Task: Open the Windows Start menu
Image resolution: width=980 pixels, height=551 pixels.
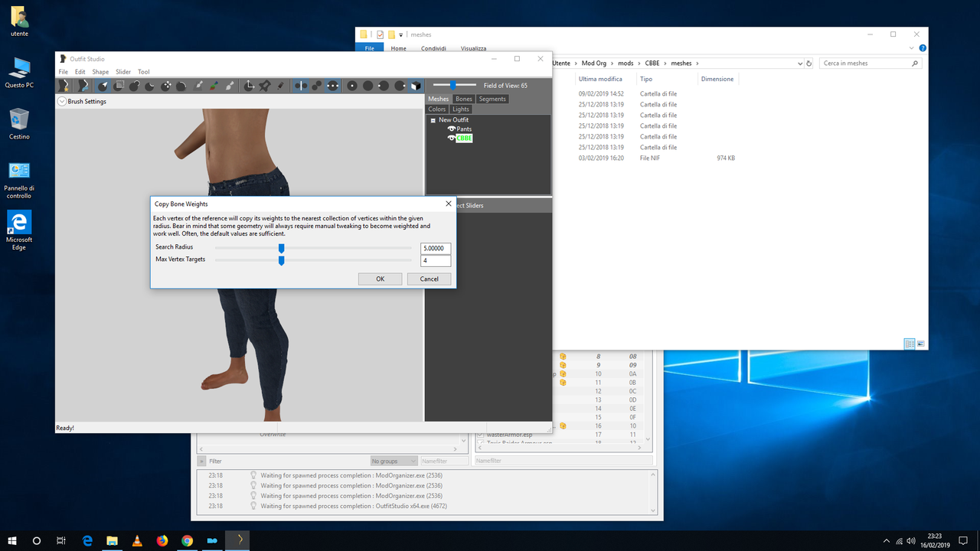Action: pos(12,540)
